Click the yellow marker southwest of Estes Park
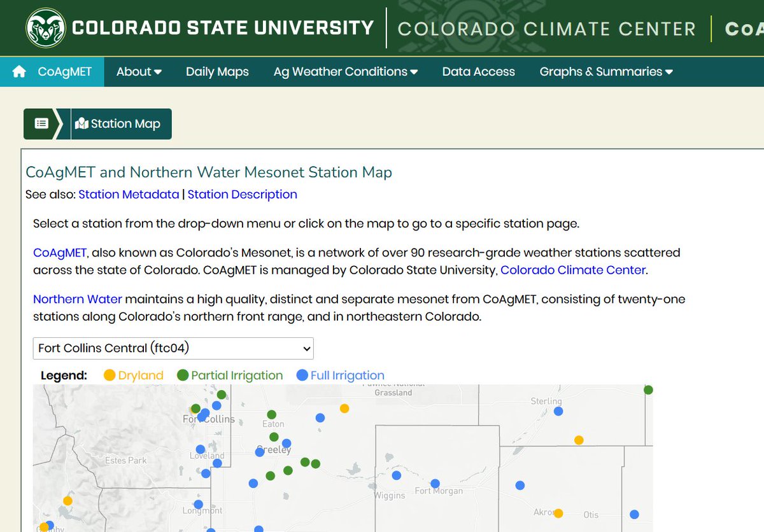 67,501
